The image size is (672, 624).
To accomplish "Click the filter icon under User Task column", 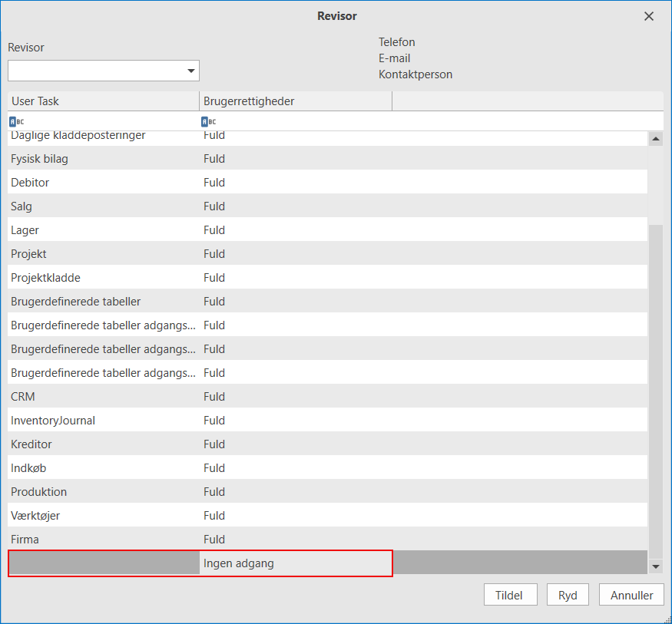I will point(17,121).
